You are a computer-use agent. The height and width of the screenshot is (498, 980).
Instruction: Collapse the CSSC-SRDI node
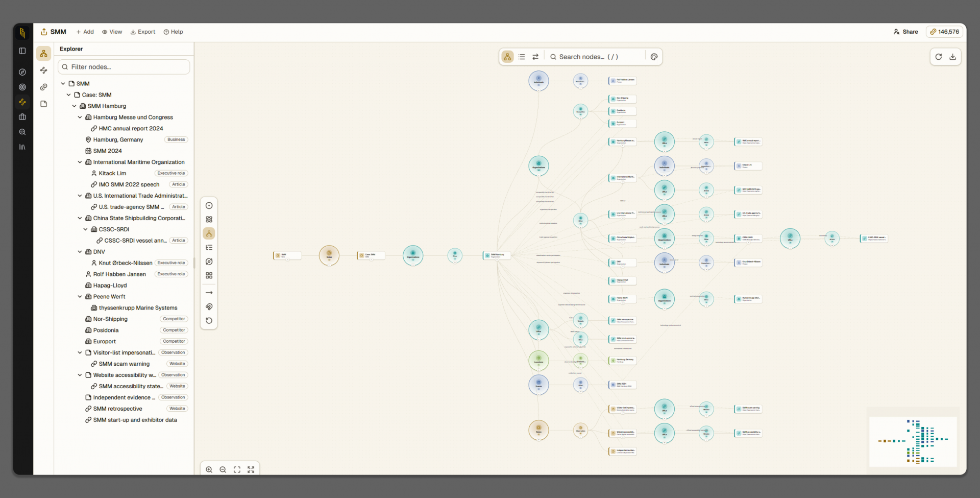tap(86, 230)
